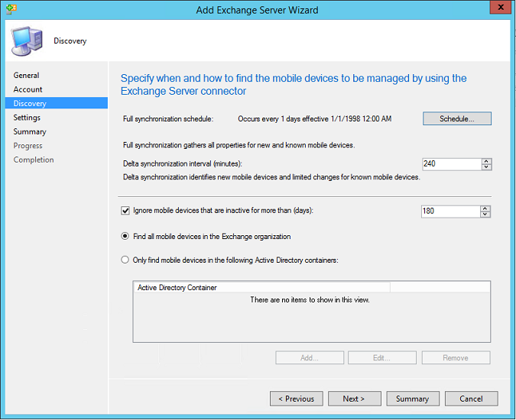Click the 'Full synchronization schedule:' label
This screenshot has height=420, width=516.
(168, 118)
